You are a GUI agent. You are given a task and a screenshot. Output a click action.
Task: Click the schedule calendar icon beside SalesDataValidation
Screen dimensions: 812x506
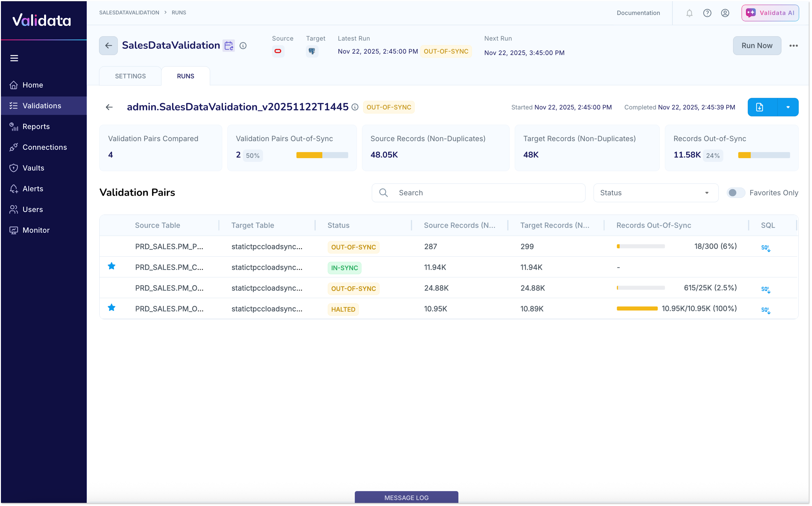pos(229,45)
